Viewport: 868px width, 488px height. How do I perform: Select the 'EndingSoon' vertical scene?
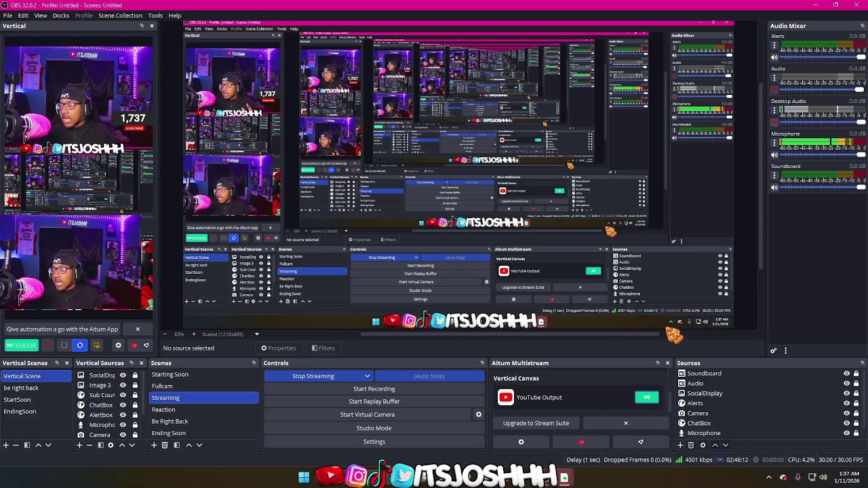pyautogui.click(x=35, y=411)
